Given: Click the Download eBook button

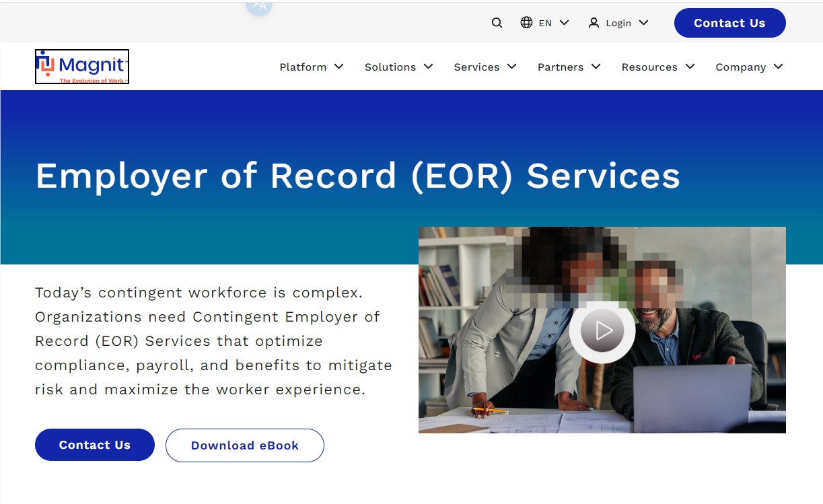Looking at the screenshot, I should pyautogui.click(x=245, y=445).
